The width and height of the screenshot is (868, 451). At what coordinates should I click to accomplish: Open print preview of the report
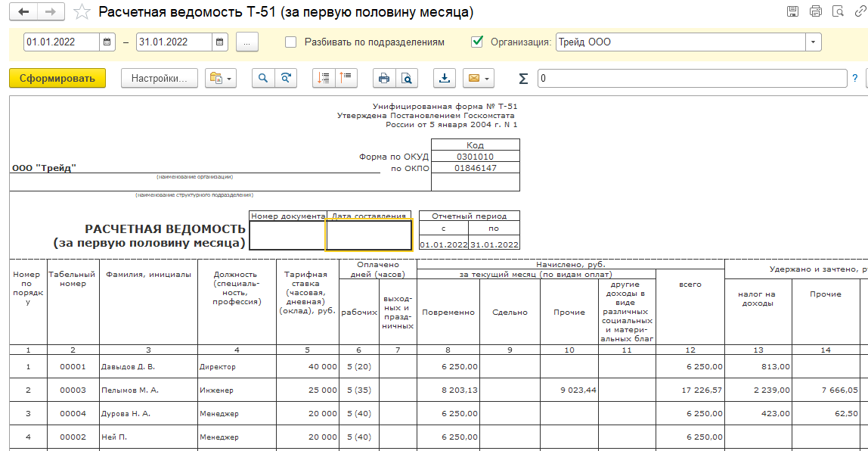point(407,78)
